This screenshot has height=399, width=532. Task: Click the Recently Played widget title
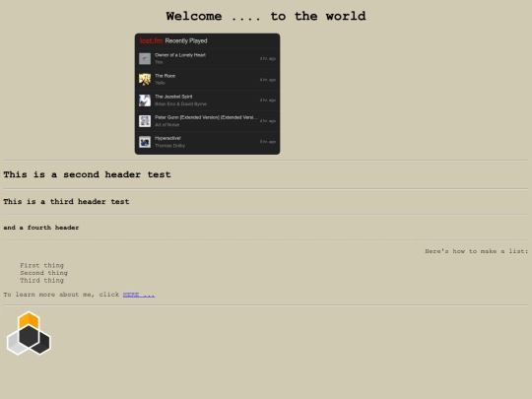(x=186, y=40)
